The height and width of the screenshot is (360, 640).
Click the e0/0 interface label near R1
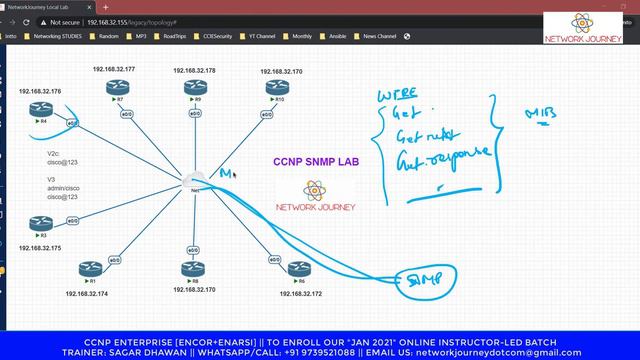(115, 260)
